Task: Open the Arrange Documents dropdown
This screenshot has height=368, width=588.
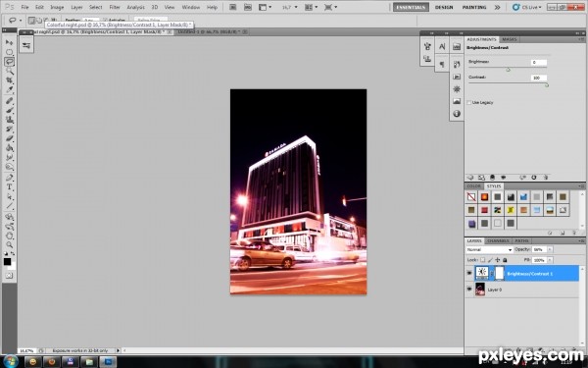Action: 311,7
